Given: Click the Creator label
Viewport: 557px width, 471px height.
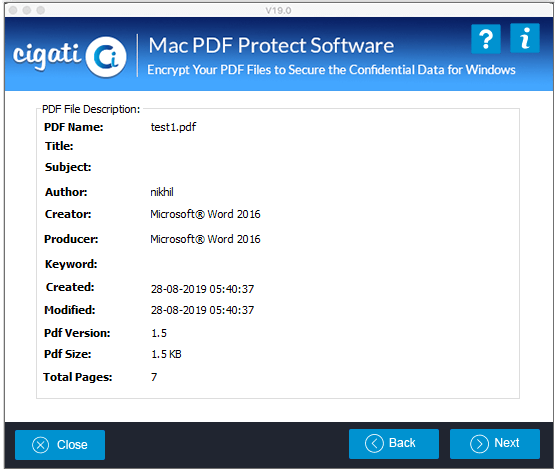Looking at the screenshot, I should (x=68, y=214).
